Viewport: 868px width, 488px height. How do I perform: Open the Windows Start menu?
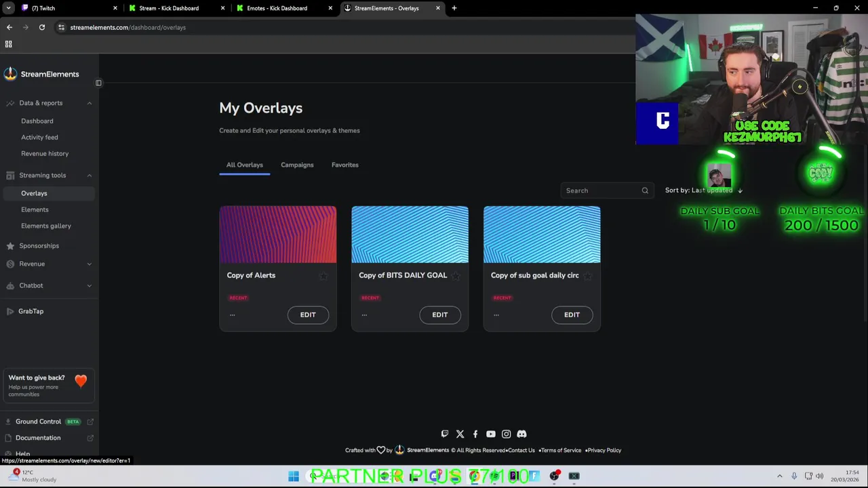[x=294, y=476]
